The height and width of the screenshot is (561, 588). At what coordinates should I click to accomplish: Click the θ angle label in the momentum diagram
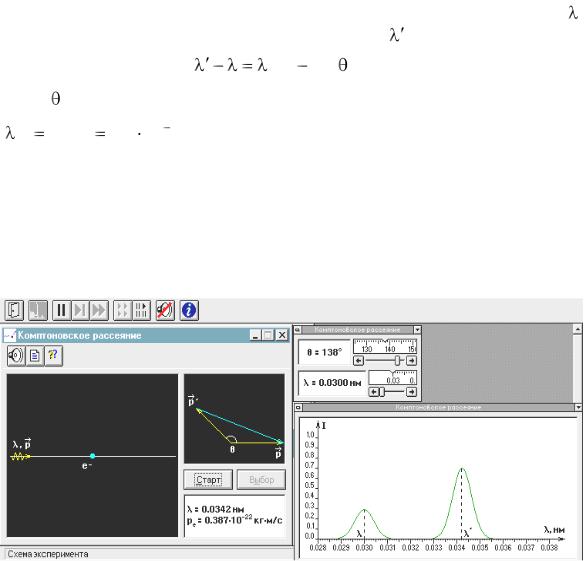coord(232,449)
